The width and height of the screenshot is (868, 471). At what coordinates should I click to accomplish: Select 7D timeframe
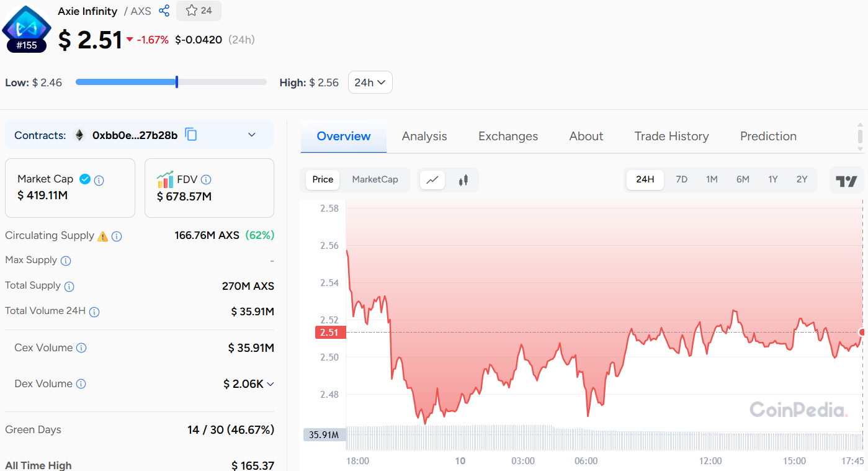(x=681, y=179)
